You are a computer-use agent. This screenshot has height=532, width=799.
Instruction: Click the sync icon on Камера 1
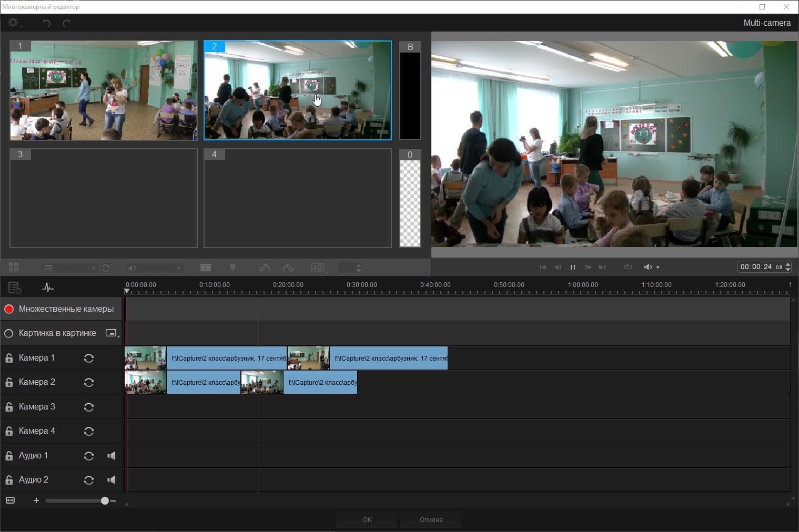pos(89,358)
